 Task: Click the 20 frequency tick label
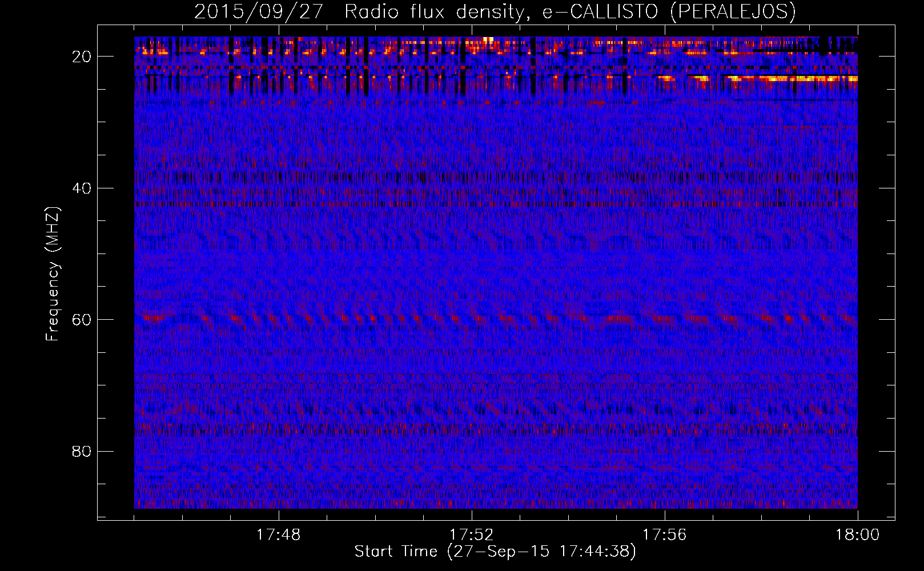coord(82,56)
